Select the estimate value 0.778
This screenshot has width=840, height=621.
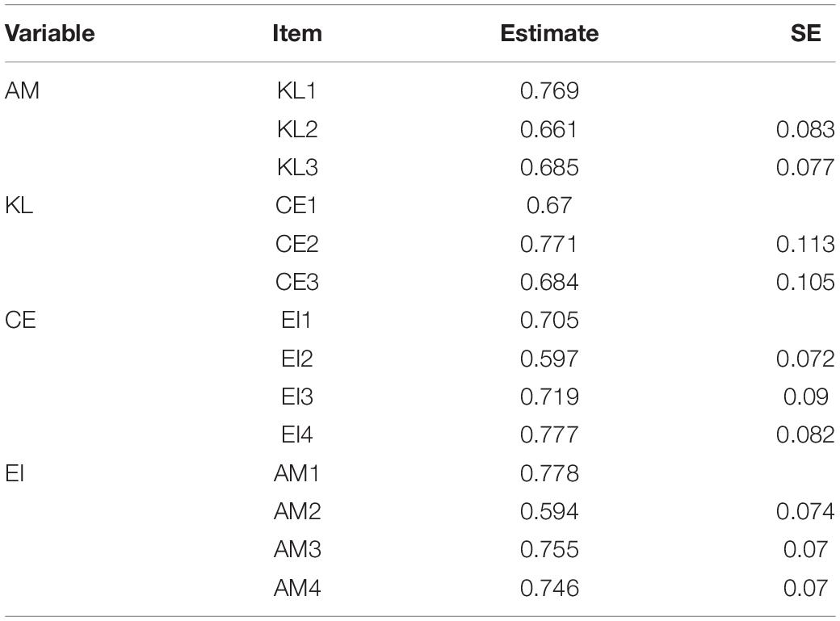point(549,473)
